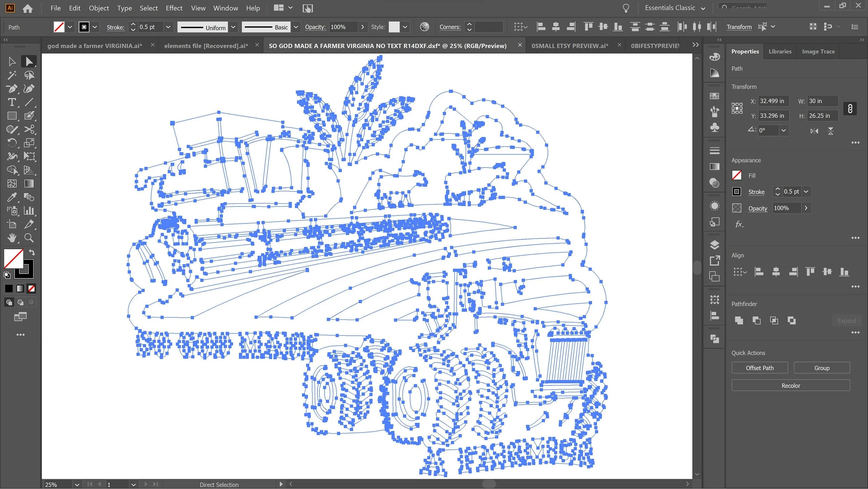Open the Layers panel icon
This screenshot has height=489, width=868.
715,245
